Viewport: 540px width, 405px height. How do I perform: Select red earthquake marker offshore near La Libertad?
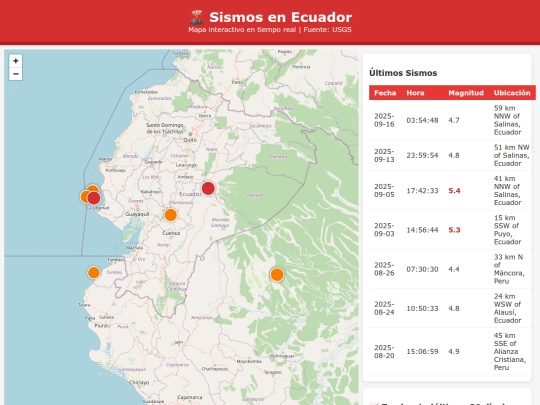94,198
